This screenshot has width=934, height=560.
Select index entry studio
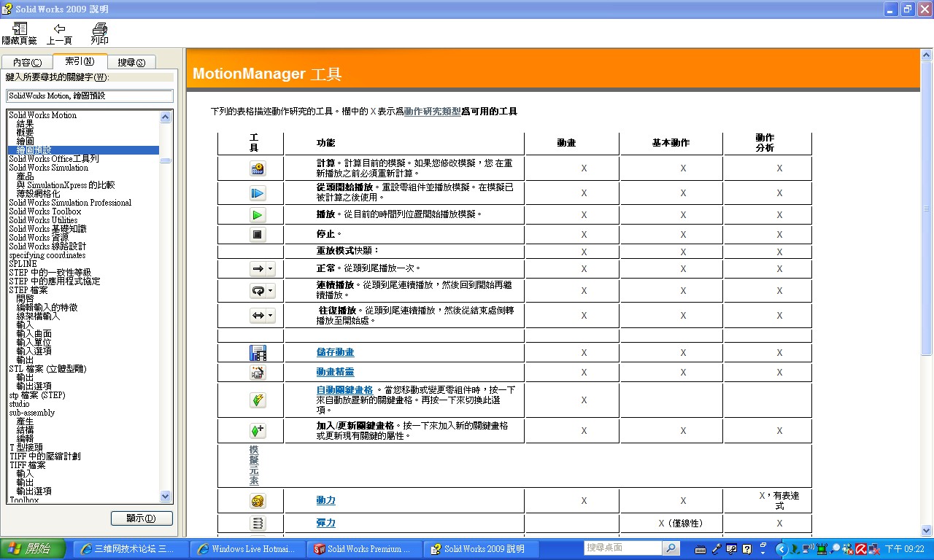pos(20,404)
